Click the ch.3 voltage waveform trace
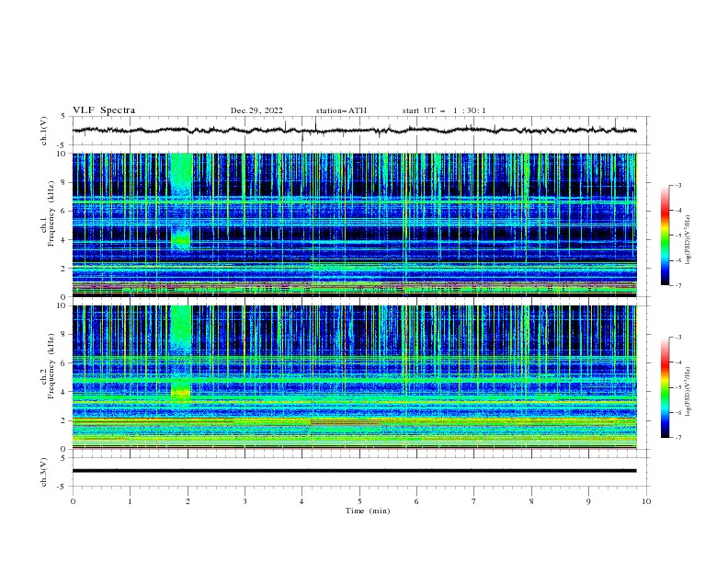728x563 pixels. 354,471
